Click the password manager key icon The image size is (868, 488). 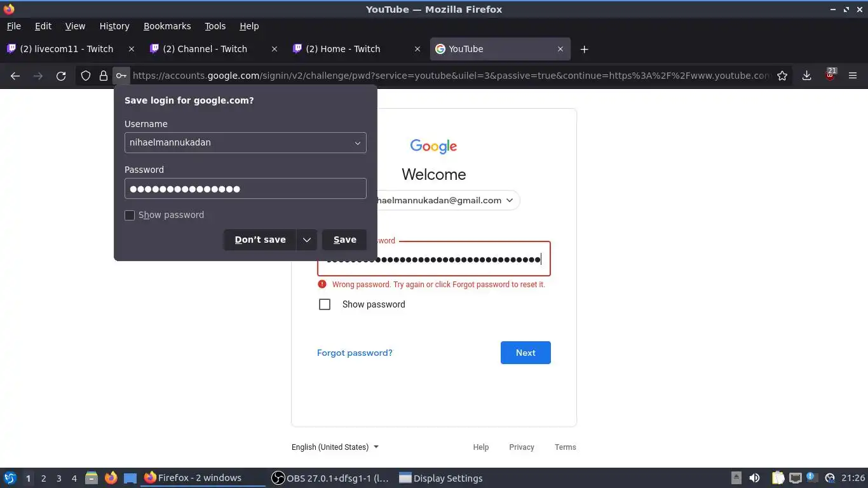(x=121, y=76)
